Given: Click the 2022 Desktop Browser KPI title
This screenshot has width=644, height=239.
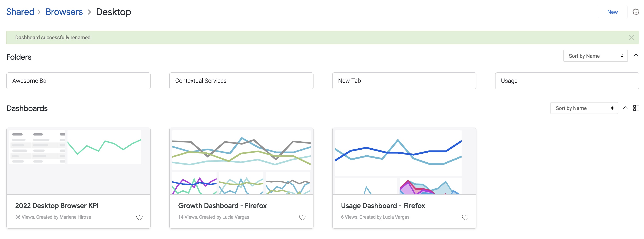Looking at the screenshot, I should [57, 205].
